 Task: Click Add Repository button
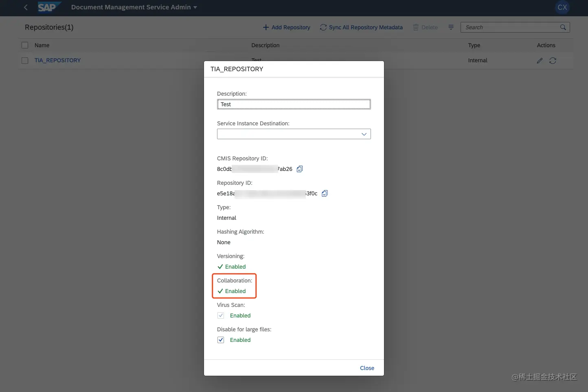(x=286, y=27)
